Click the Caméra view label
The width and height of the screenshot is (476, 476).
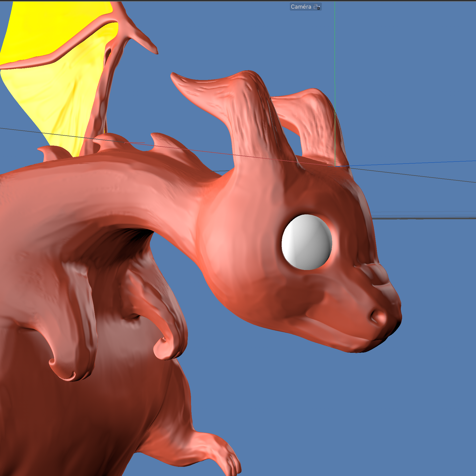(x=301, y=7)
